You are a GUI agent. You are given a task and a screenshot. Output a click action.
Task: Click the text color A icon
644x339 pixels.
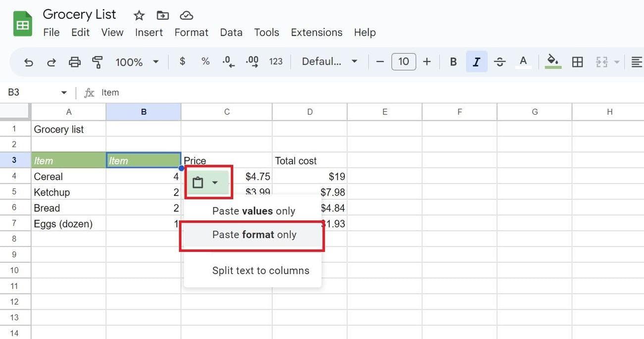click(523, 62)
